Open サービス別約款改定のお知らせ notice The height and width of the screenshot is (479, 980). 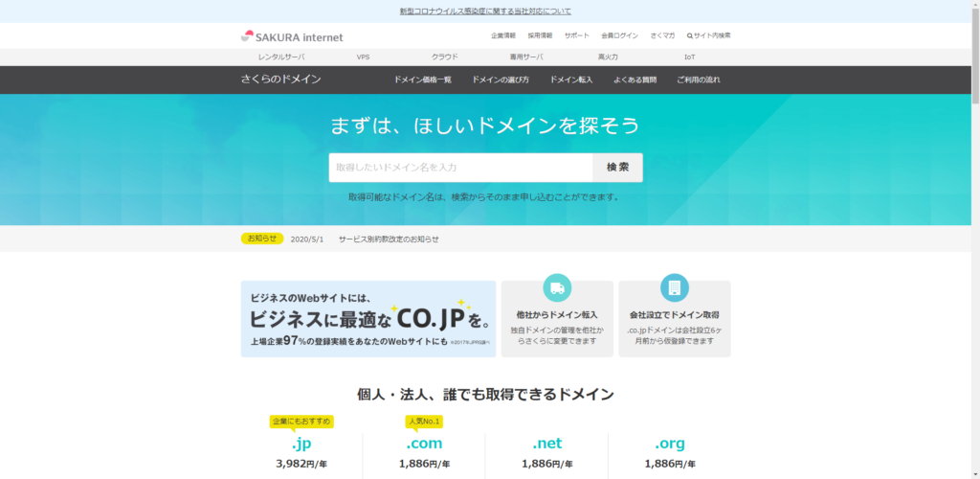(389, 239)
